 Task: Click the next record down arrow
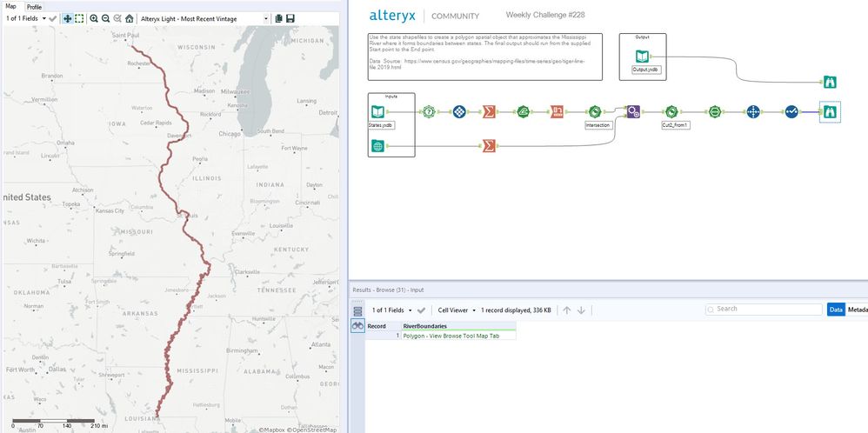[x=581, y=310]
